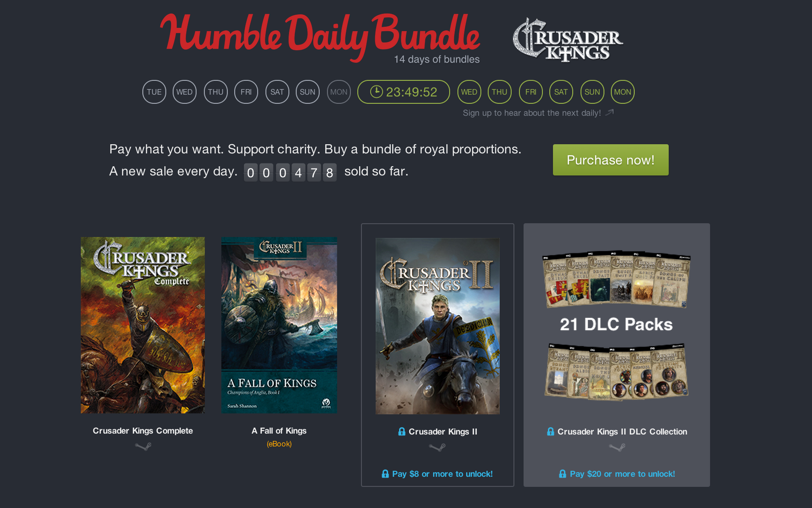Click the 21 DLC Packs image
Image resolution: width=812 pixels, height=508 pixels.
point(616,325)
